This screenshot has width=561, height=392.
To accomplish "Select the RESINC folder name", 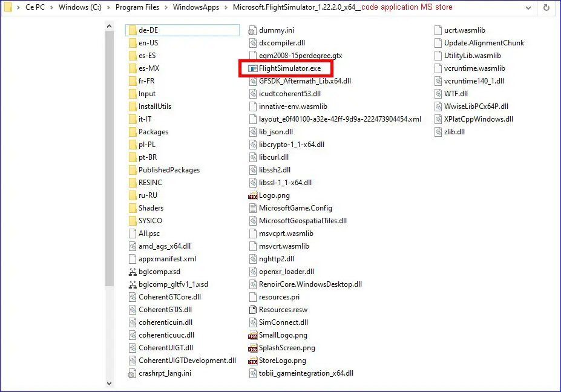I will pos(150,183).
